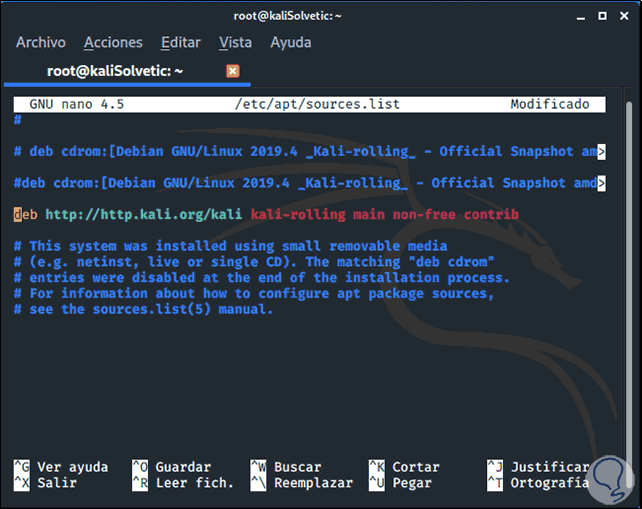This screenshot has height=509, width=642.
Task: Click the Reemplazar shortcut label
Action: (313, 483)
